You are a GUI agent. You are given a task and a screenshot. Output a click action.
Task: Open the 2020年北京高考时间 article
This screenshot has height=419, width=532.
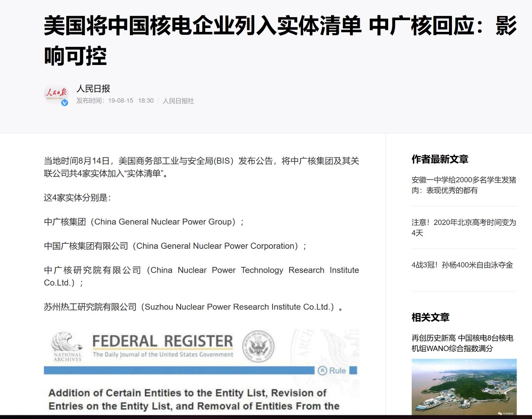click(x=464, y=228)
